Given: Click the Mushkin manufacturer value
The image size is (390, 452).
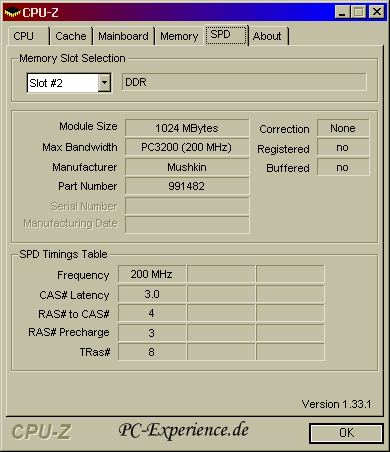Looking at the screenshot, I should 187,167.
